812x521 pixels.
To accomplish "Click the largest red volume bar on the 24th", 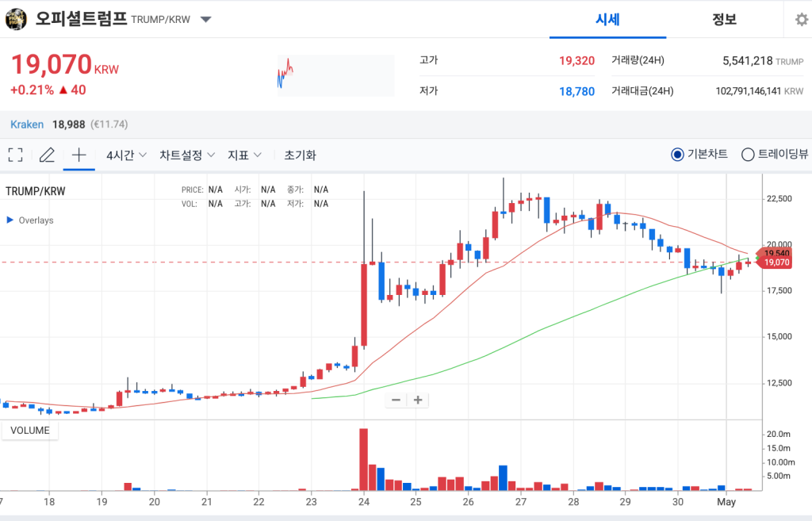I will click(x=363, y=459).
